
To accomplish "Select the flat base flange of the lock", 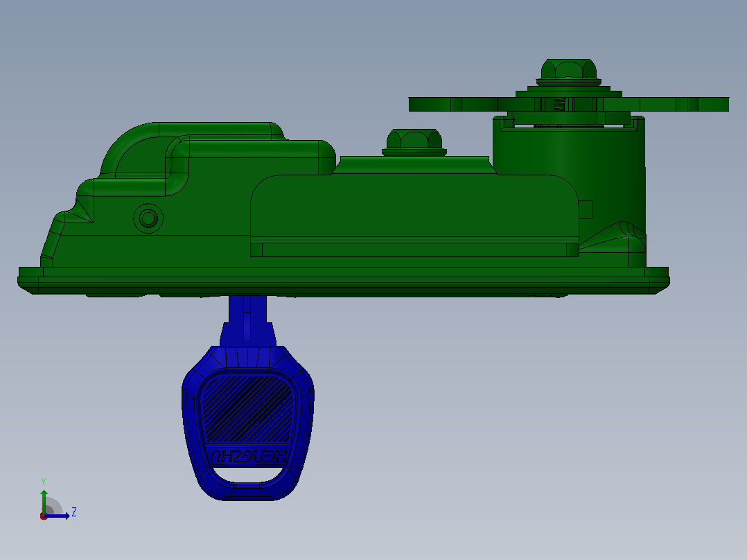I will click(x=344, y=281).
